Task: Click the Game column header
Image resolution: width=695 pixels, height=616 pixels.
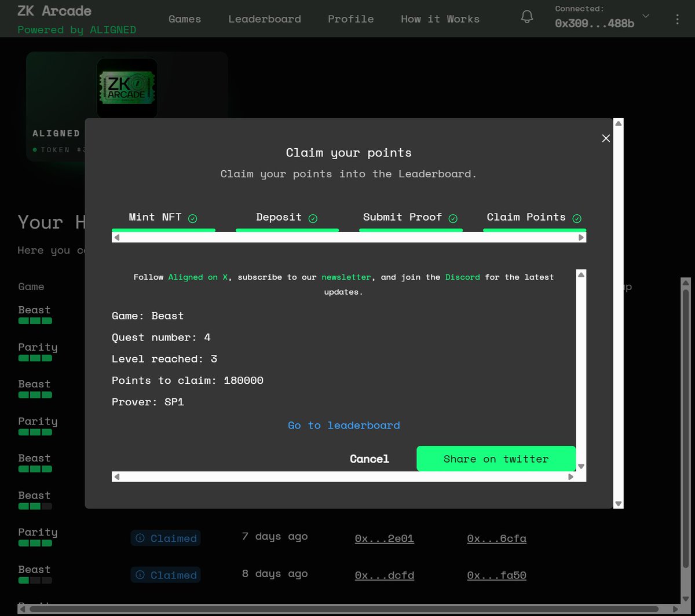Action: pyautogui.click(x=31, y=287)
